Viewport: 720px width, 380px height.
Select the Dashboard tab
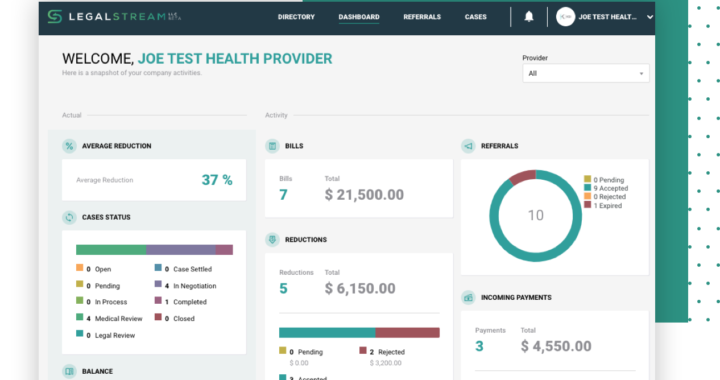pos(359,17)
